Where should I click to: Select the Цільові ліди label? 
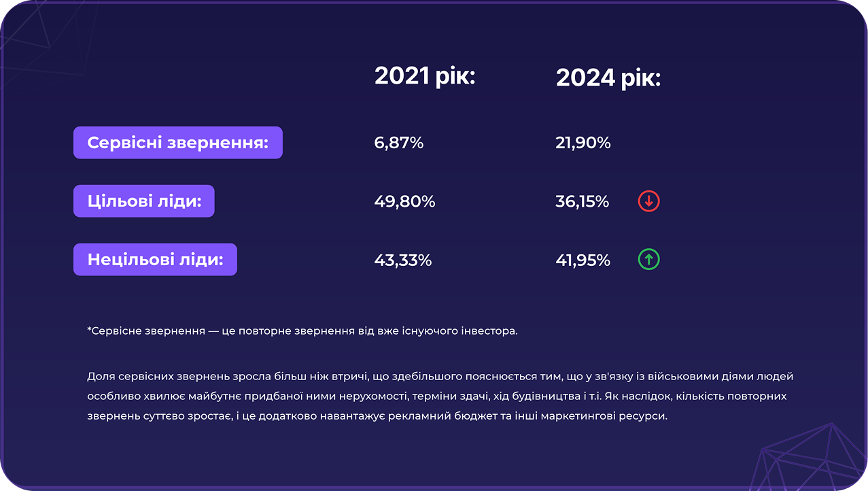144,201
